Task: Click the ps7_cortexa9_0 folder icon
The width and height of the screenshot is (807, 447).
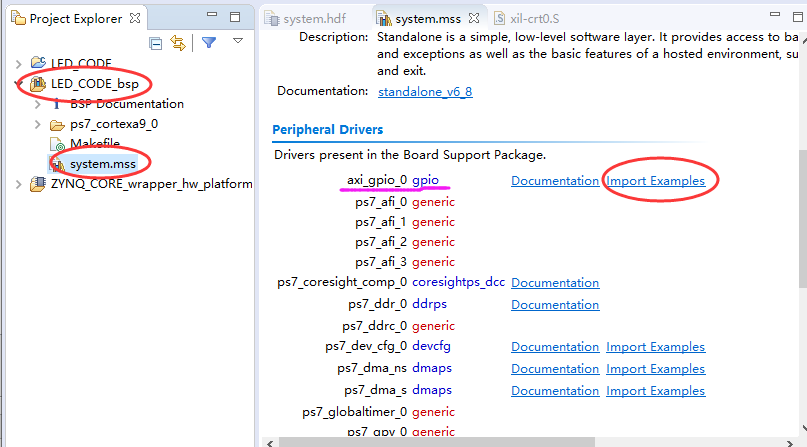Action: [57, 125]
